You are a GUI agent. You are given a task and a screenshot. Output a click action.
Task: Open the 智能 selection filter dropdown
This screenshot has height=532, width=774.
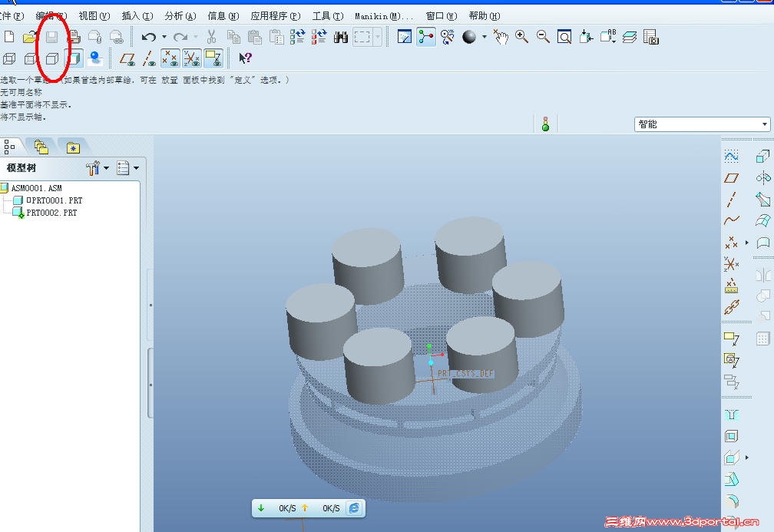(702, 124)
